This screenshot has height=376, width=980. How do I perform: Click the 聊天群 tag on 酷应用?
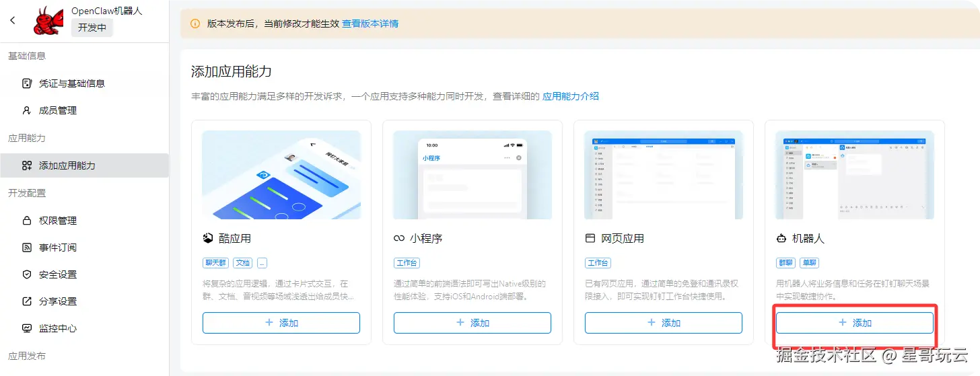[x=215, y=263]
